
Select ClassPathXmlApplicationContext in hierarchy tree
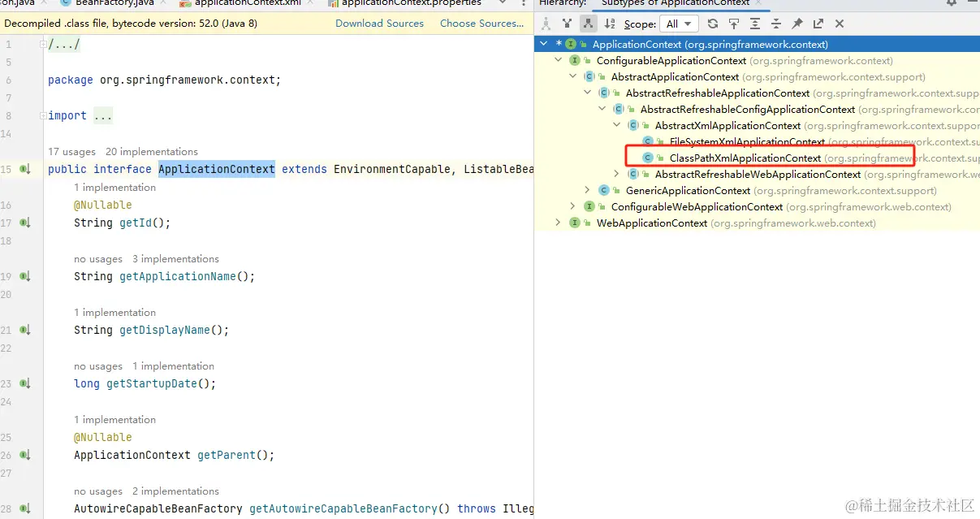[x=757, y=158]
